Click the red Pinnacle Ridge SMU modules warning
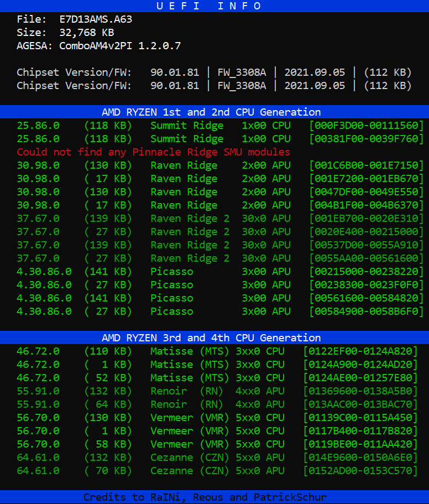Viewport: 429px width, 504px height. coord(154,152)
